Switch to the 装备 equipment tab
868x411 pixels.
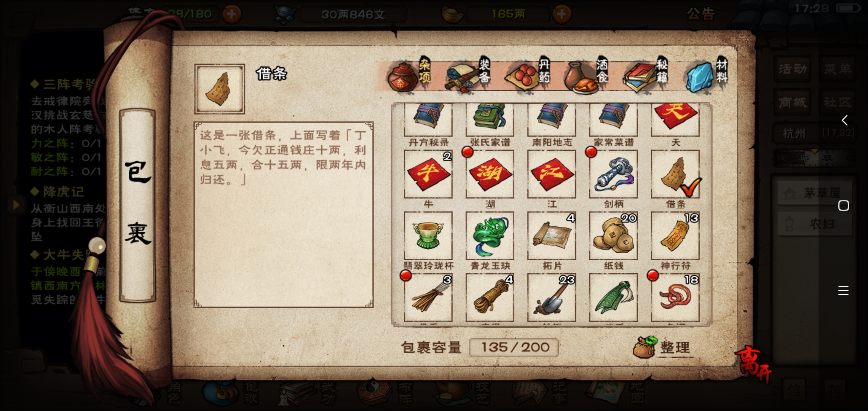pyautogui.click(x=468, y=75)
